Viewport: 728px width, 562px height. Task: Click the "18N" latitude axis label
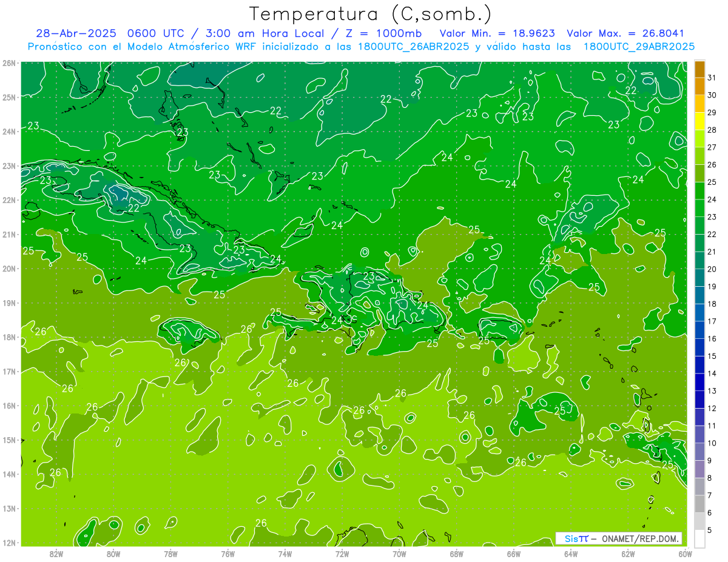8,337
